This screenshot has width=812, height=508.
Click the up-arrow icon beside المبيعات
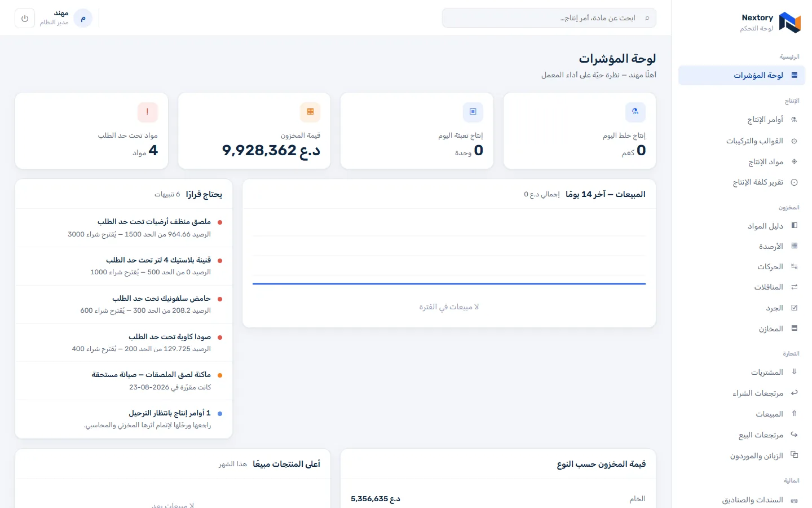(794, 414)
